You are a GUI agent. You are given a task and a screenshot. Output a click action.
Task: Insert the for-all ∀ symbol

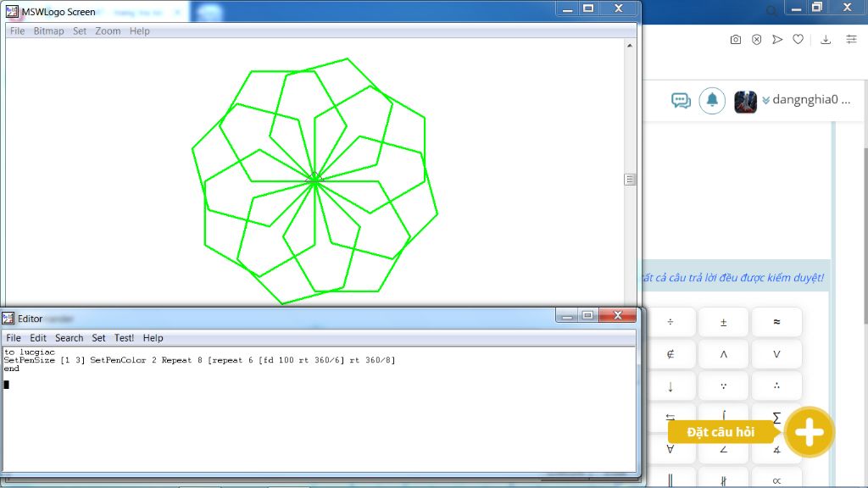click(670, 449)
